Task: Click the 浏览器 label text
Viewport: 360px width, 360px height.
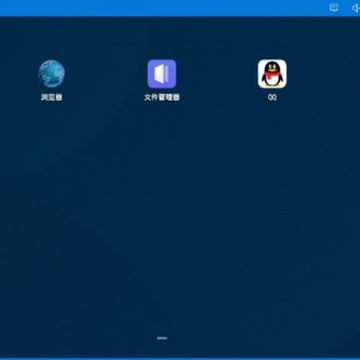Action: [x=52, y=97]
